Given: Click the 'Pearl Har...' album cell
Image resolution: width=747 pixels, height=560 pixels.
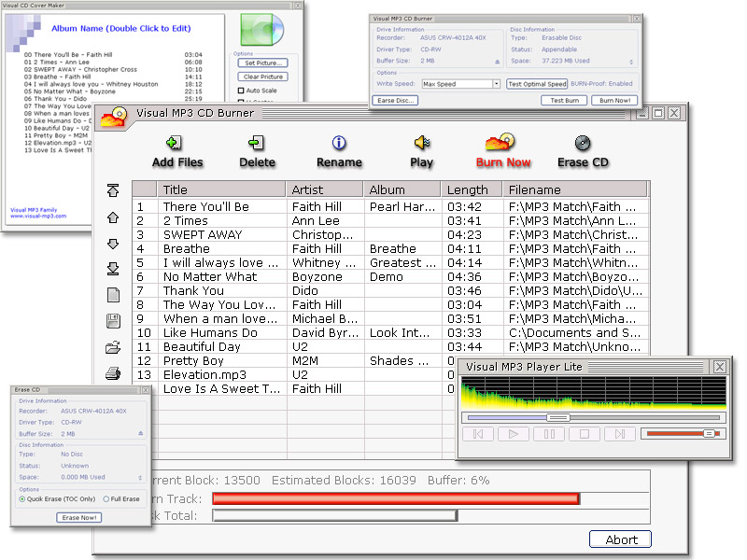Looking at the screenshot, I should (x=402, y=206).
